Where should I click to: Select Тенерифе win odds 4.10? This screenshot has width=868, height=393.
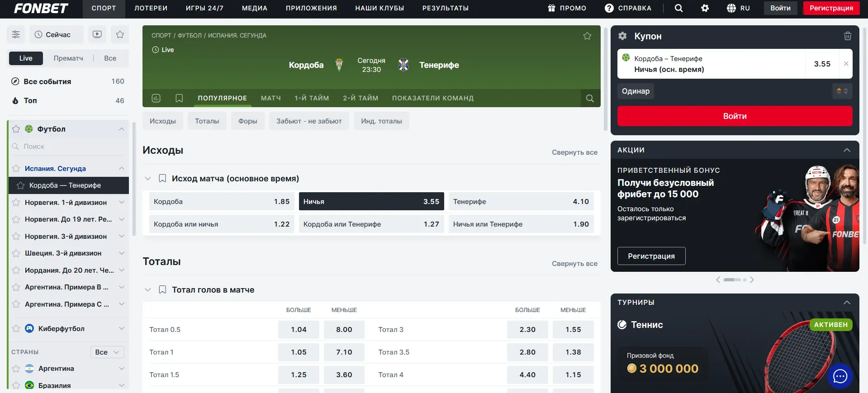pos(521,202)
